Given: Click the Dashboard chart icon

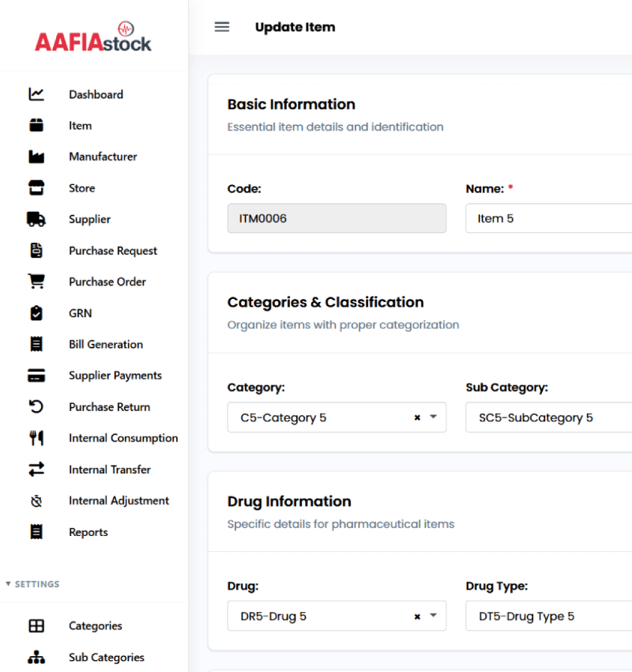Looking at the screenshot, I should 36,94.
